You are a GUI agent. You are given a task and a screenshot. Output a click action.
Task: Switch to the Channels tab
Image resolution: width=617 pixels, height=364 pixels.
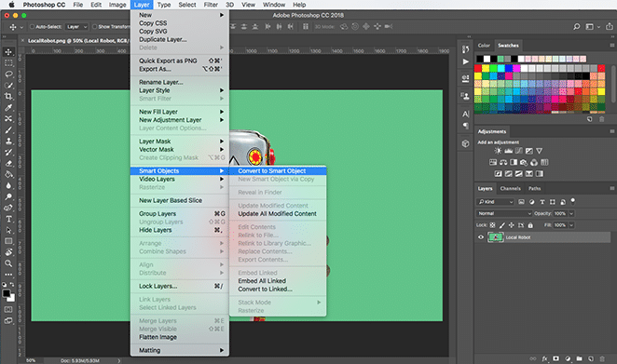tap(510, 188)
